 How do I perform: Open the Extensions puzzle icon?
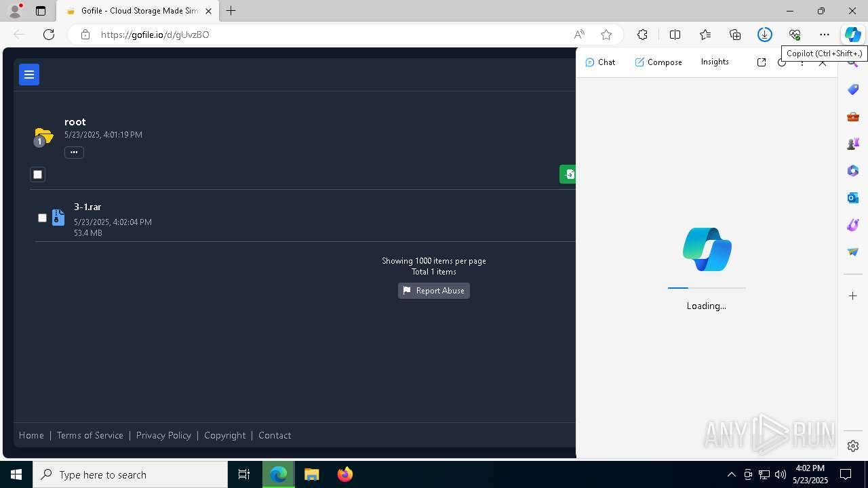pos(642,35)
